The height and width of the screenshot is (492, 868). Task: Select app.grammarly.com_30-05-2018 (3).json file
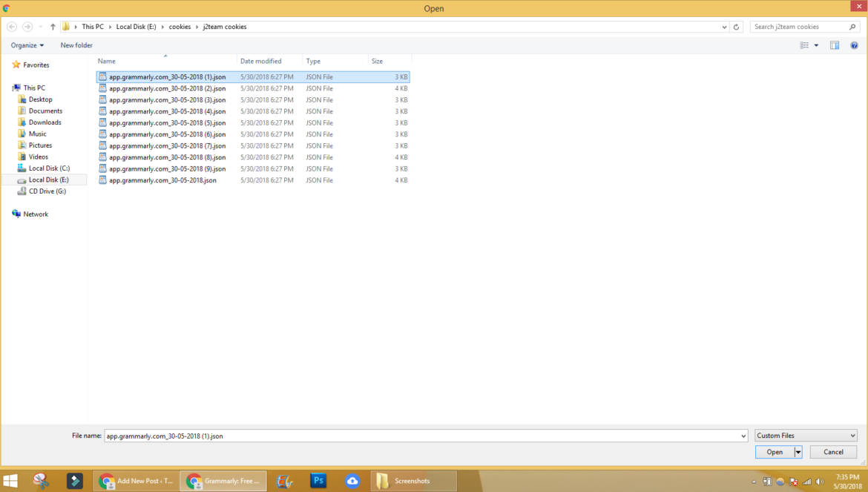tap(253, 100)
